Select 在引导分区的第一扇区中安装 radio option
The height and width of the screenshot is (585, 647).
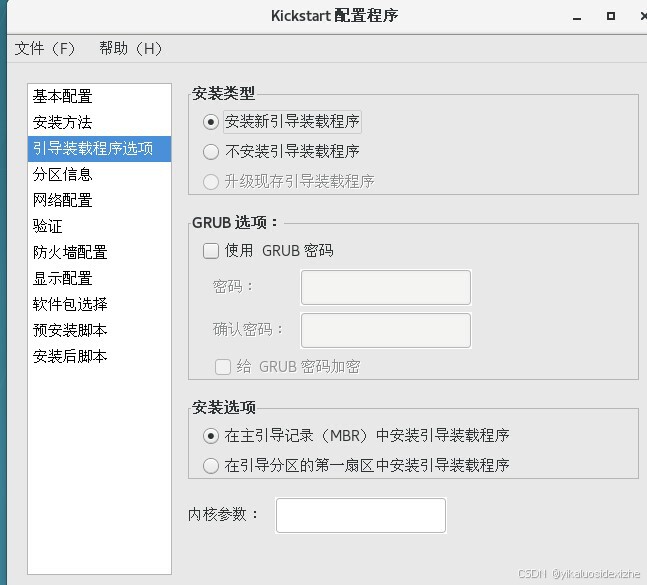tap(211, 466)
